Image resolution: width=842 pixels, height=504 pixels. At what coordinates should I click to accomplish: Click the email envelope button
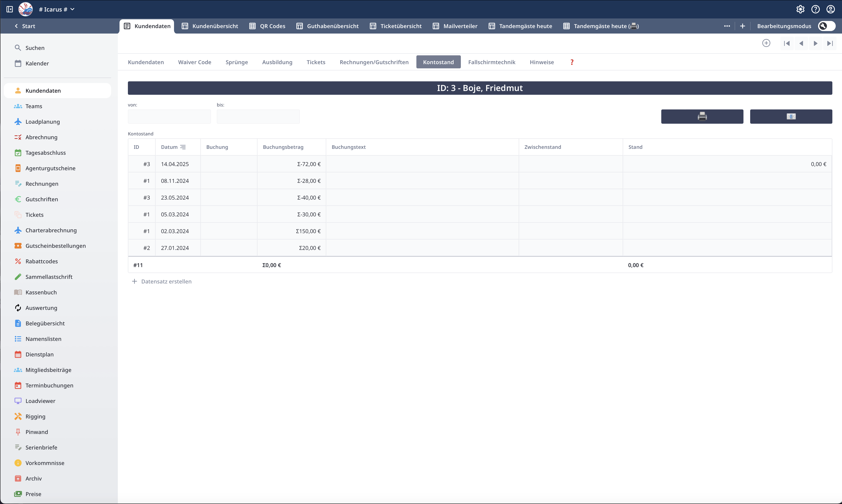[x=791, y=117]
